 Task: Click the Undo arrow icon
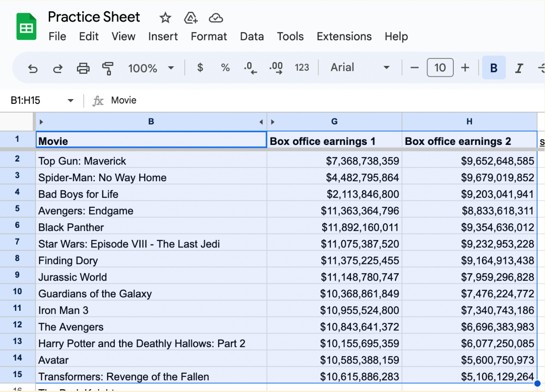33,68
